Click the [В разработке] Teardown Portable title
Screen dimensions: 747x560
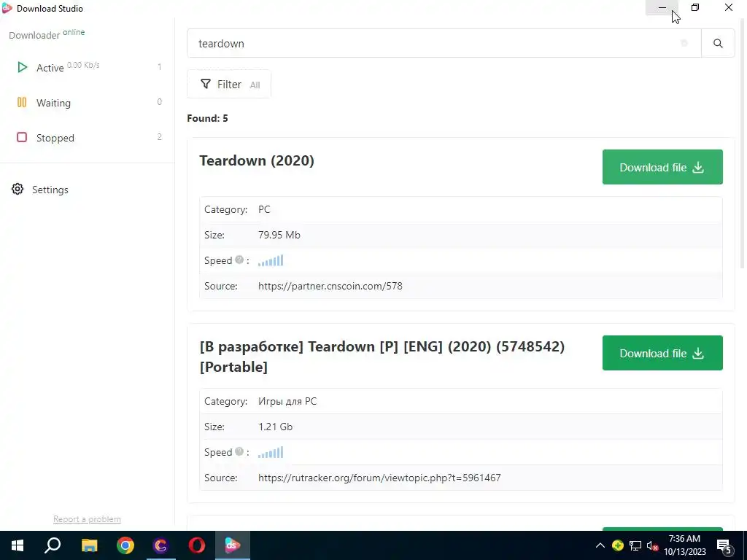tap(382, 357)
